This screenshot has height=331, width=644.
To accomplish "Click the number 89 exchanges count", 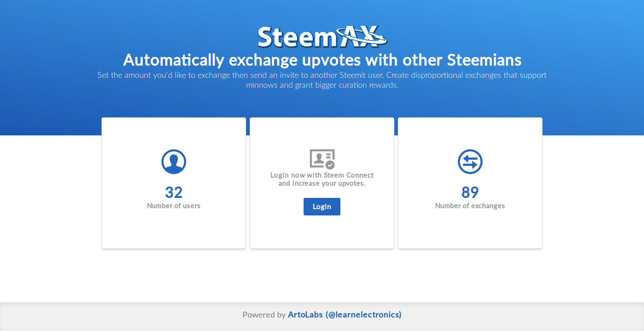I will (470, 192).
